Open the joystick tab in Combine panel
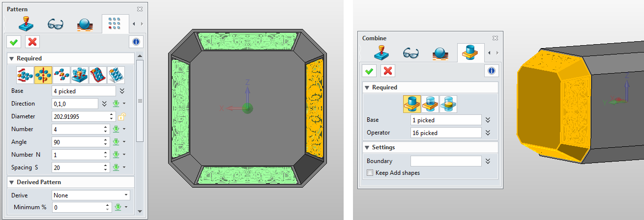 (381, 53)
